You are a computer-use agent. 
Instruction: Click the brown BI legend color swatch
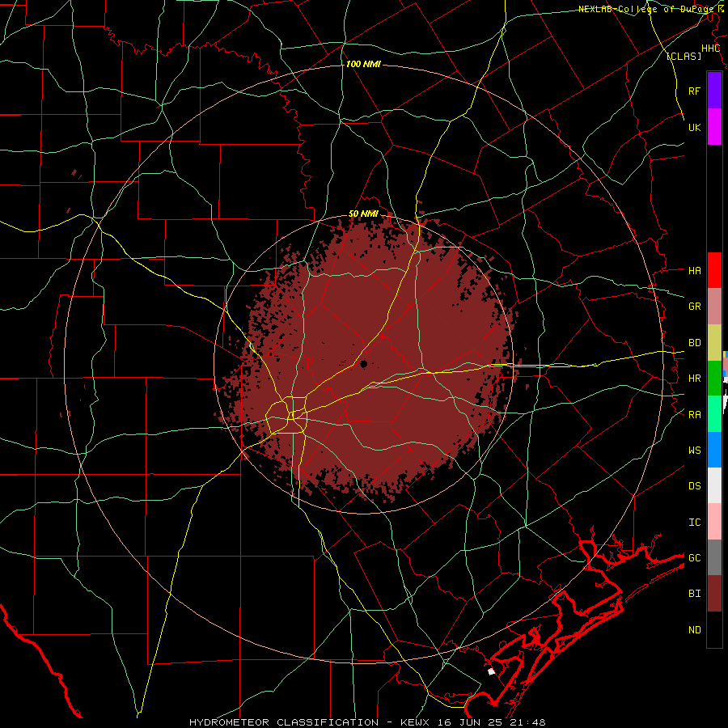714,594
